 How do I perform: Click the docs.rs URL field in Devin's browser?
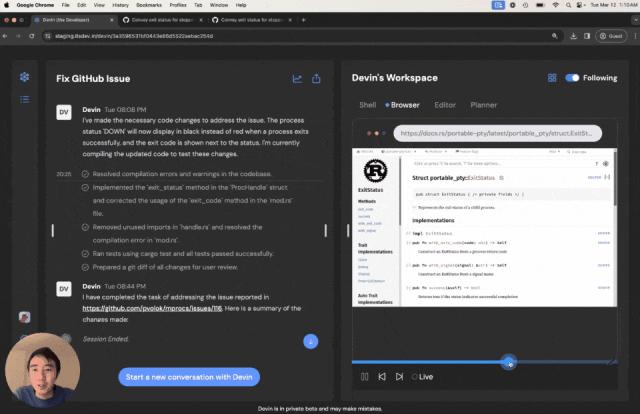[498, 133]
